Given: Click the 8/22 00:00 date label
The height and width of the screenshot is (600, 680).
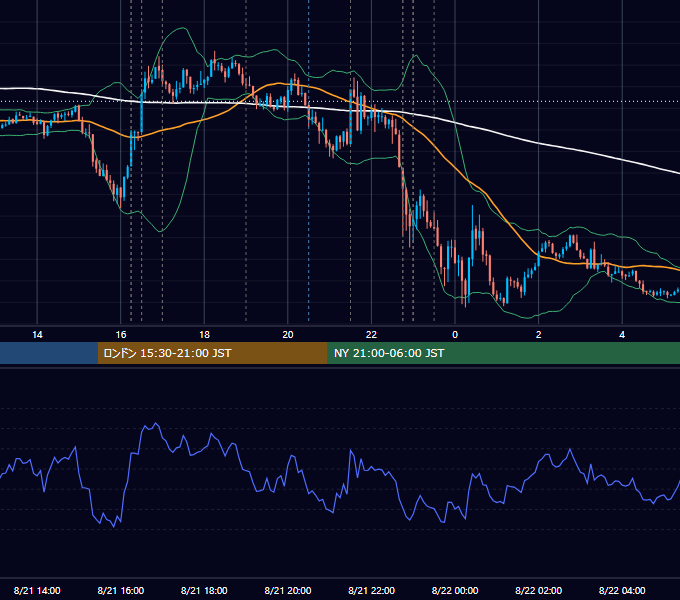Looking at the screenshot, I should 455,590.
